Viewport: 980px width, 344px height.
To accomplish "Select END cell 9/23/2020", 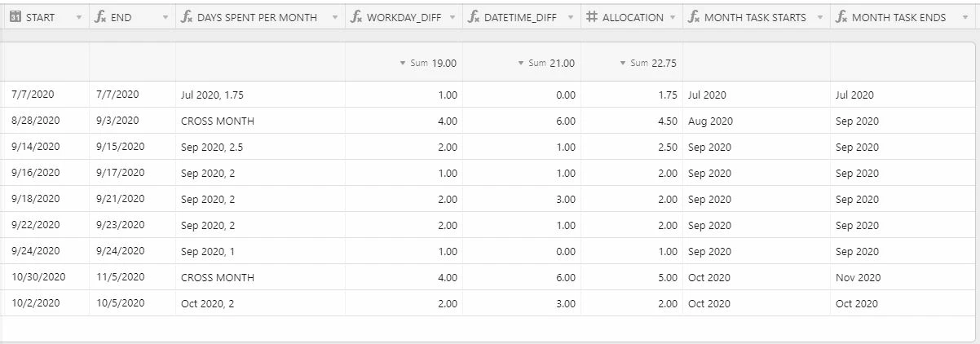I will point(132,225).
